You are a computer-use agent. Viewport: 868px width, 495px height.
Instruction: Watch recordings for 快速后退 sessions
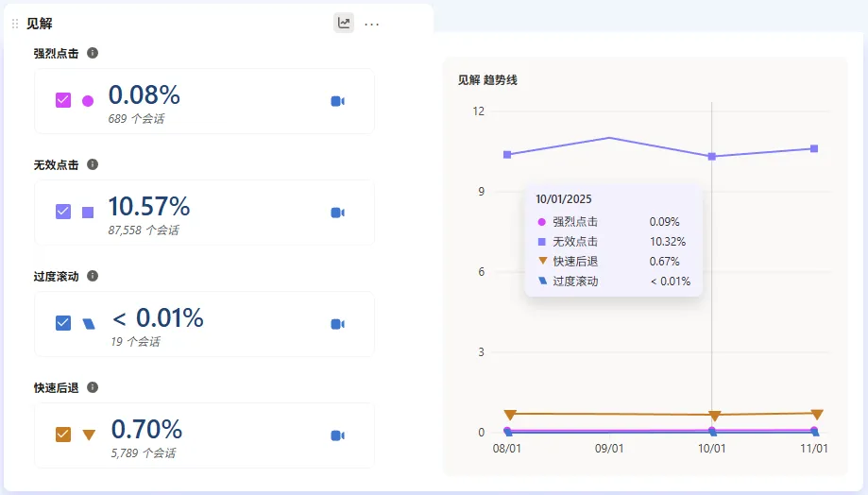tap(337, 435)
